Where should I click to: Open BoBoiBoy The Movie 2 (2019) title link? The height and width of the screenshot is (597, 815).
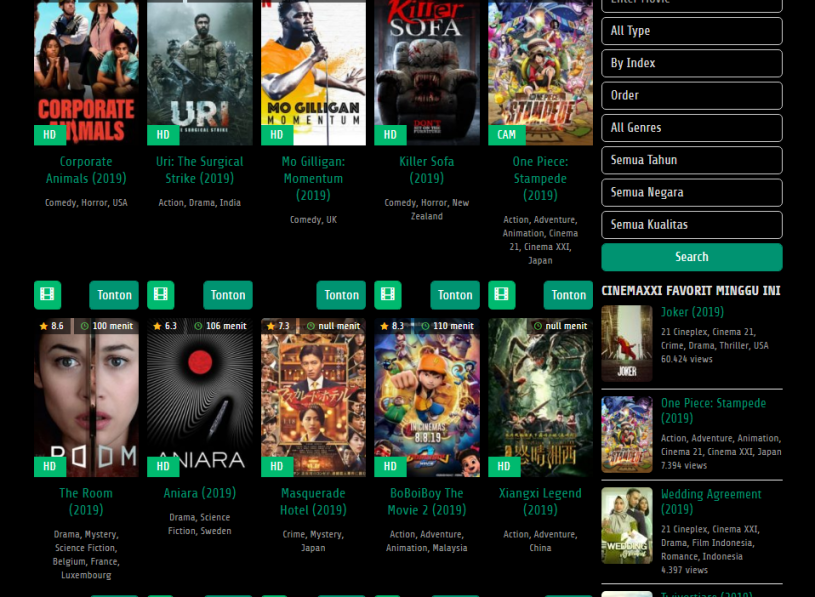coord(427,501)
